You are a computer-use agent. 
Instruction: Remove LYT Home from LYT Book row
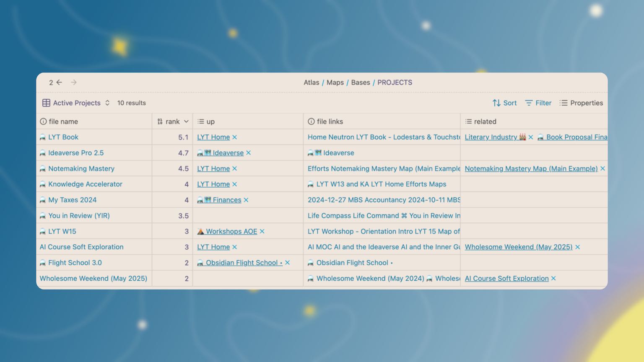click(235, 137)
